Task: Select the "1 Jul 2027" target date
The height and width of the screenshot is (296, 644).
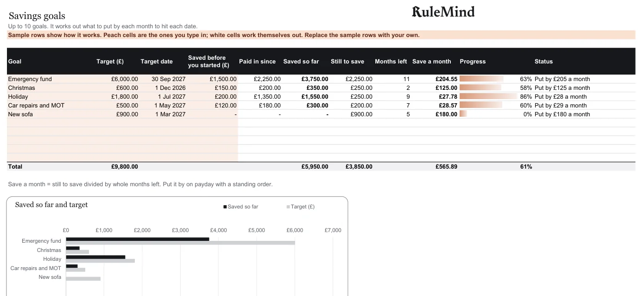Action: click(x=171, y=97)
